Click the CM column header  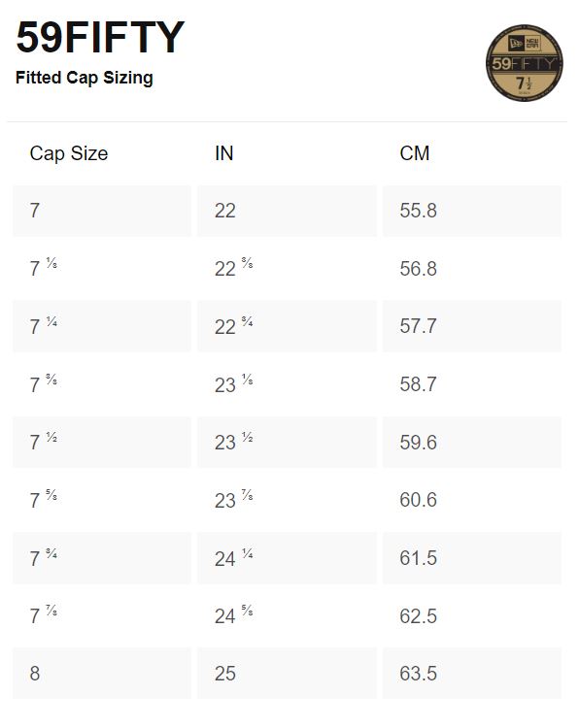pos(415,153)
